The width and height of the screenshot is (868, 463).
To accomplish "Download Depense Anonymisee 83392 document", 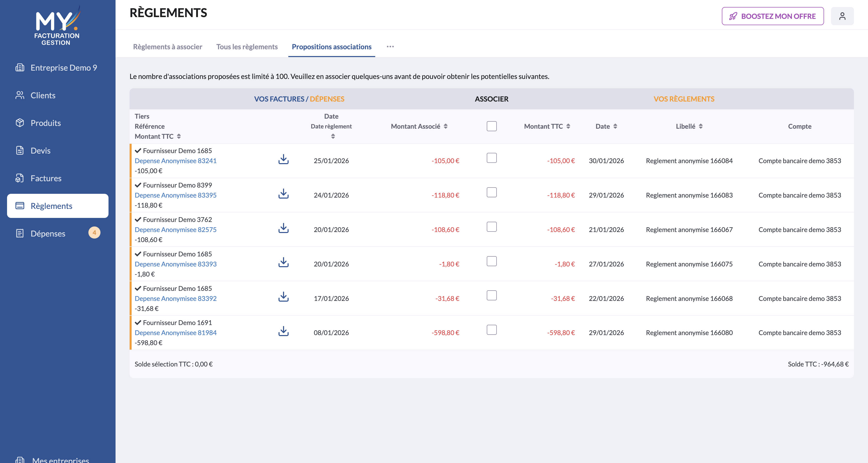I will tap(283, 297).
